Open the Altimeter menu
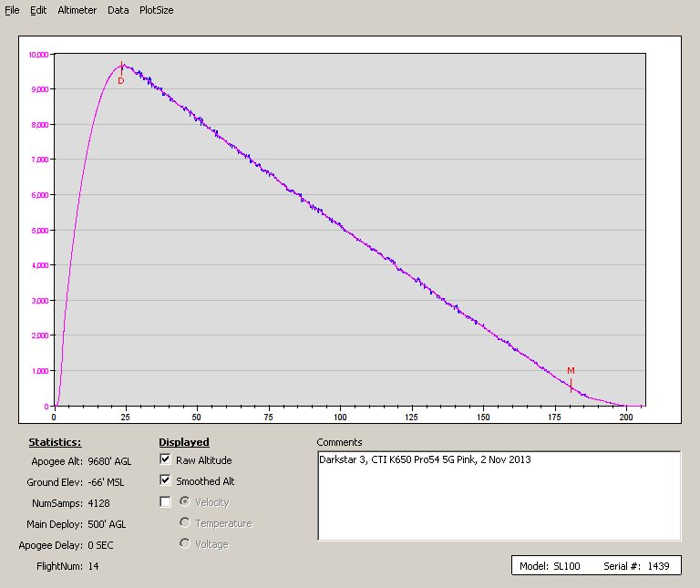 (x=77, y=10)
